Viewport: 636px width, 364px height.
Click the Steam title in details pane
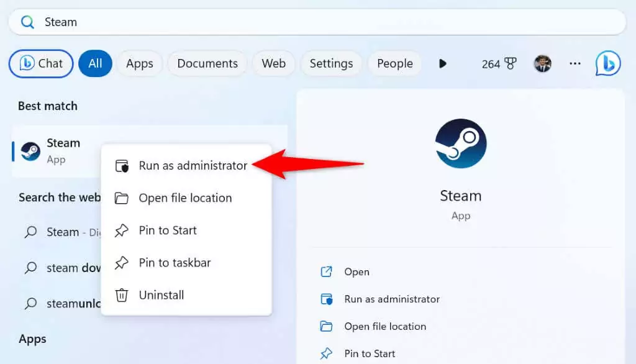(x=461, y=196)
